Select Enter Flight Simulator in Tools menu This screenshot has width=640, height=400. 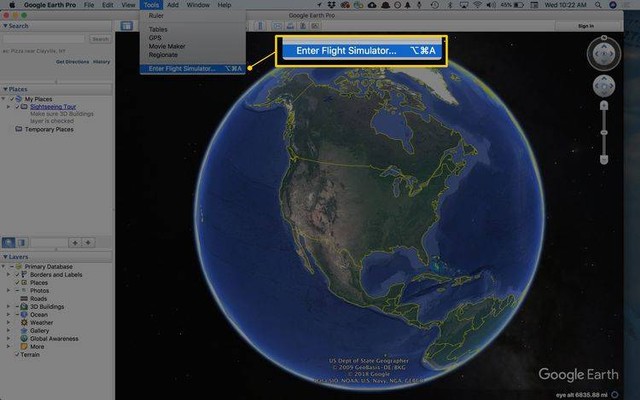tap(193, 69)
